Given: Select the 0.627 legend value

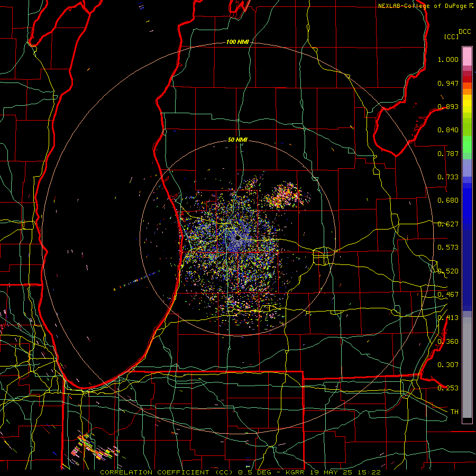Looking at the screenshot, I should coord(448,224).
